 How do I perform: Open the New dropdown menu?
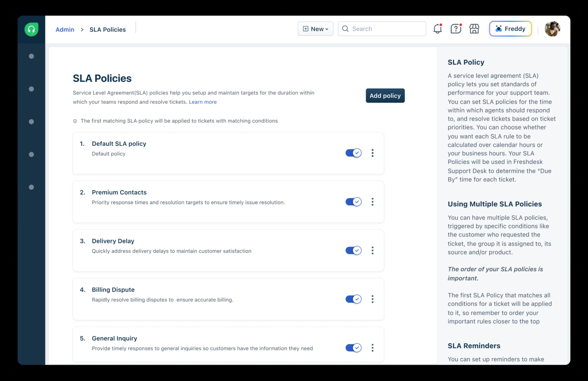(315, 29)
